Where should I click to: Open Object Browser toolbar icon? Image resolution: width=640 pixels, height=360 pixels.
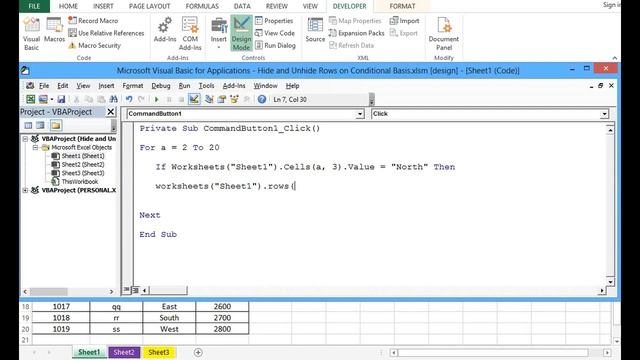pos(234,99)
